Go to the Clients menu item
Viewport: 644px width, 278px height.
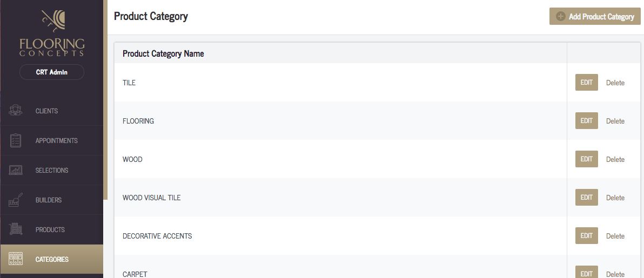46,111
